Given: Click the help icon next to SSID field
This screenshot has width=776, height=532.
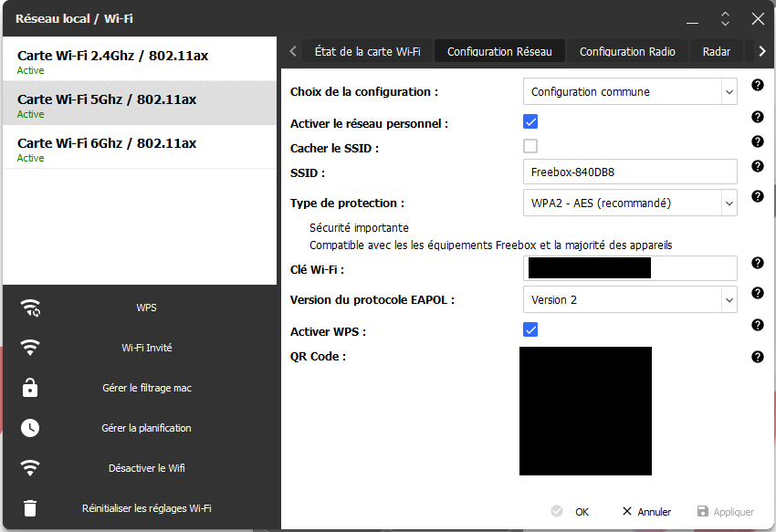Looking at the screenshot, I should [x=757, y=166].
